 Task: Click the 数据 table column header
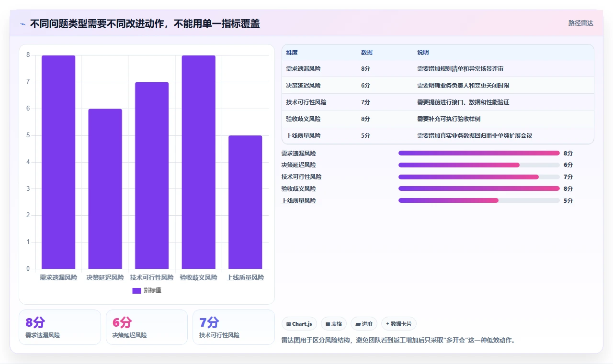tap(367, 53)
